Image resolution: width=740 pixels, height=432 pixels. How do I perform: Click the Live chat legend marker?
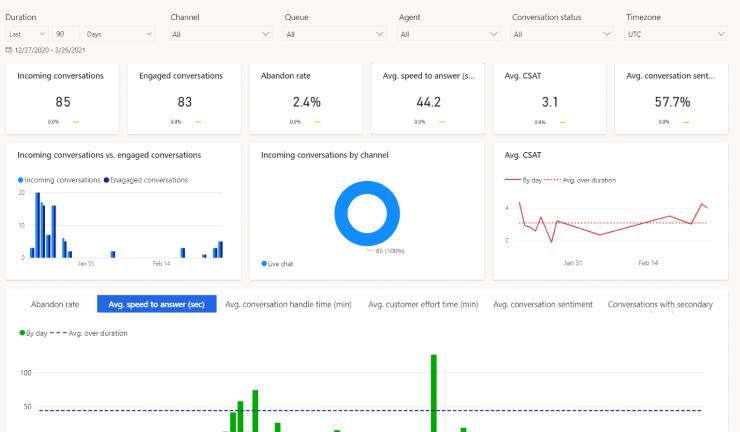tap(264, 263)
